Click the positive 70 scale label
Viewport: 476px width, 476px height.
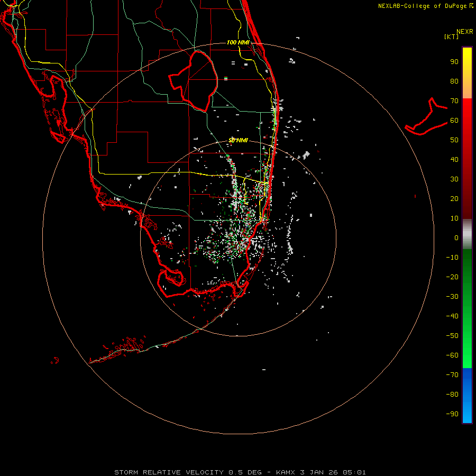(454, 101)
